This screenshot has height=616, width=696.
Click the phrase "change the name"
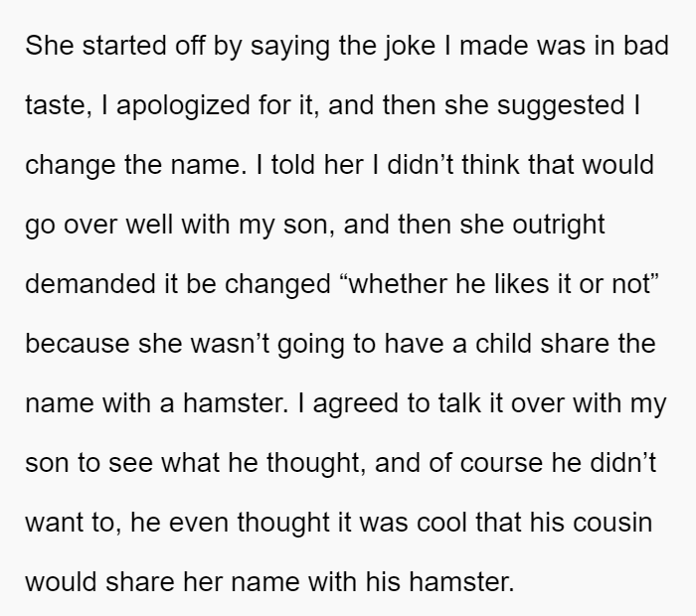pyautogui.click(x=133, y=165)
